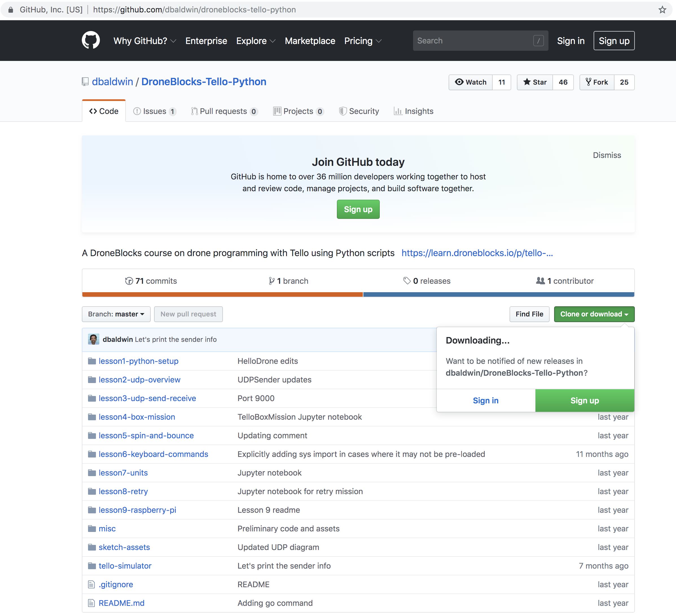This screenshot has width=676, height=616.
Task: Star the DroneBlocks-Tello-Python repository
Action: [x=534, y=82]
